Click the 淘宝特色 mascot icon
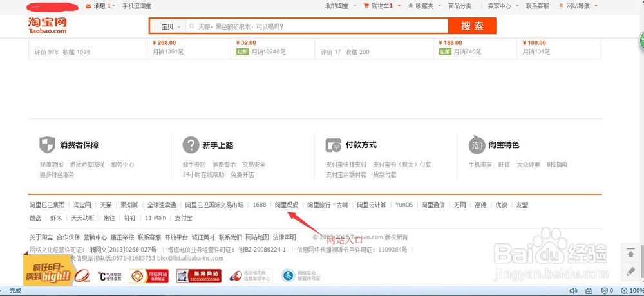Image resolution: width=644 pixels, height=296 pixels. click(477, 145)
